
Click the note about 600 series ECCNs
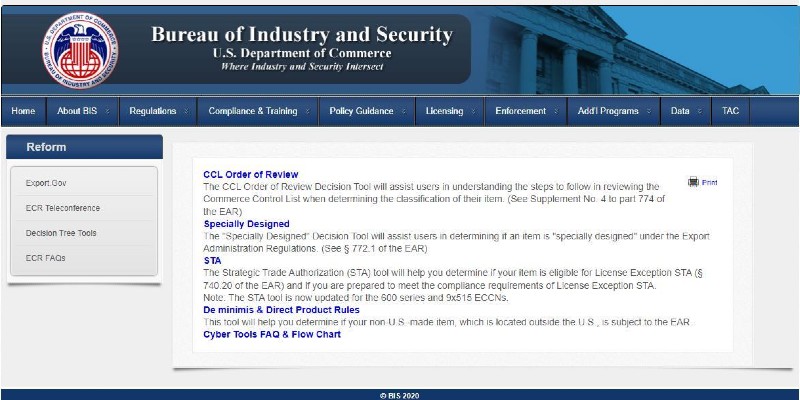click(356, 298)
